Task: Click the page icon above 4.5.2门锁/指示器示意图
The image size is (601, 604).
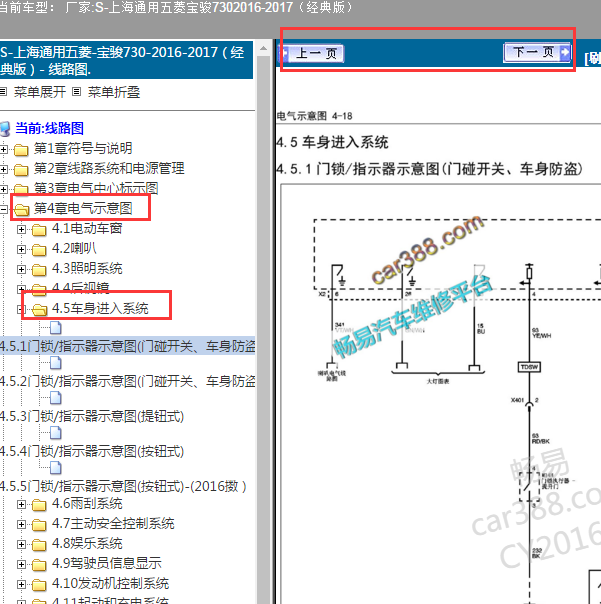Action: [56, 363]
